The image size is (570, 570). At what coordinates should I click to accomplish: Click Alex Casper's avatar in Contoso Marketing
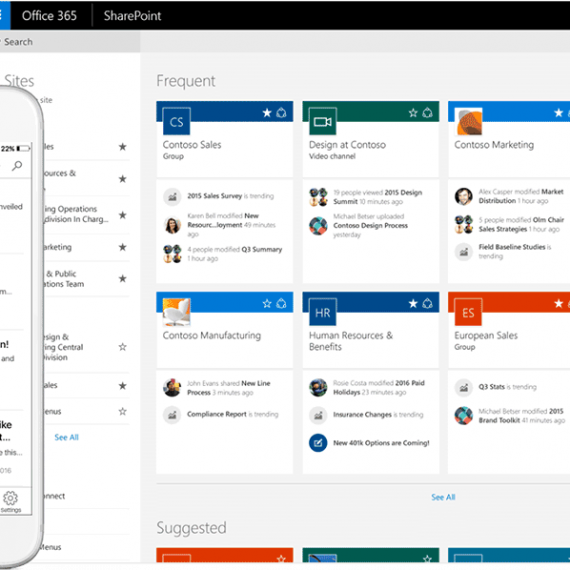click(x=464, y=196)
